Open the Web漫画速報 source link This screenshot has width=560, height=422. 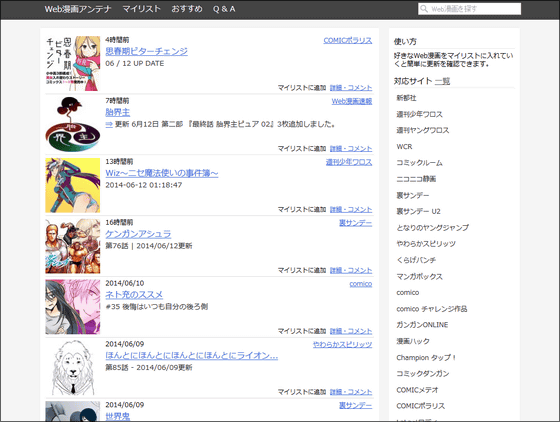coord(352,101)
